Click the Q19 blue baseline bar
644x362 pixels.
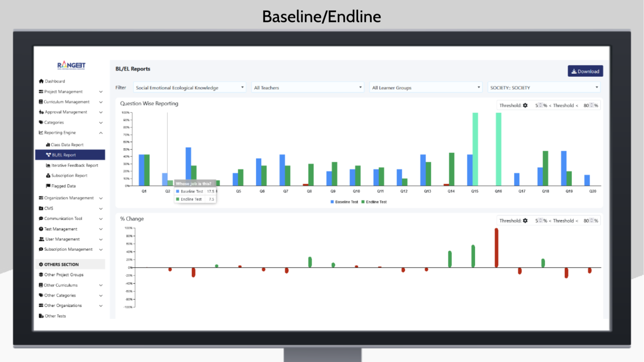563,168
